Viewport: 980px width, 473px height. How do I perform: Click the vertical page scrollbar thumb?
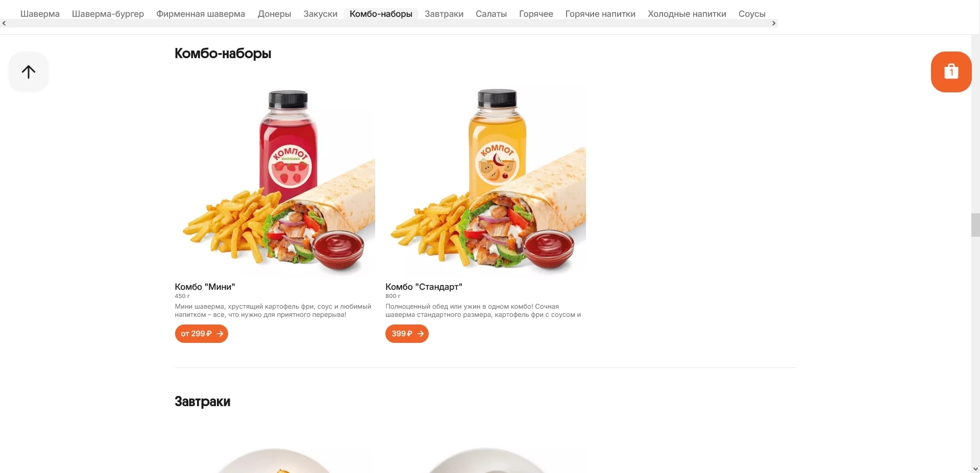coord(975,225)
